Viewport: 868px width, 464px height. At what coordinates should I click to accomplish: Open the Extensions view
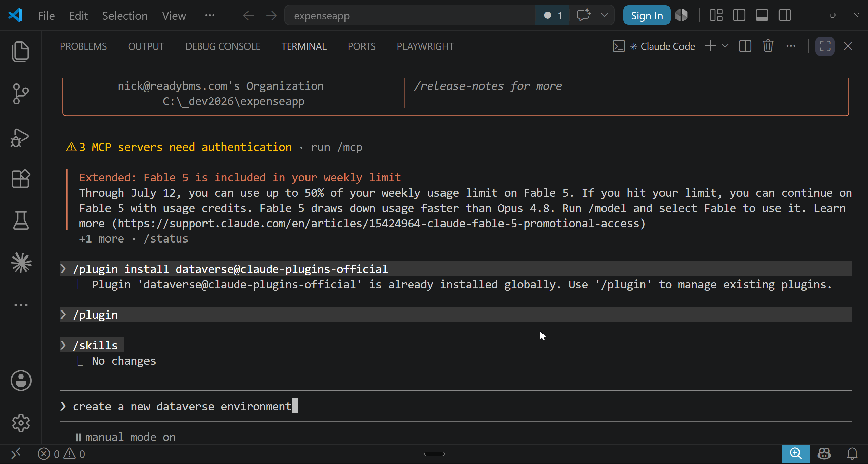pyautogui.click(x=21, y=178)
